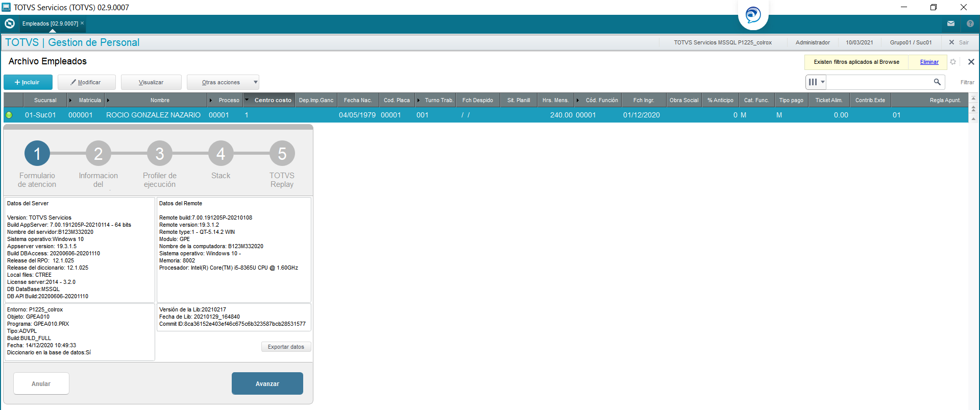980x410 pixels.
Task: Click the Anular button
Action: coord(41,383)
